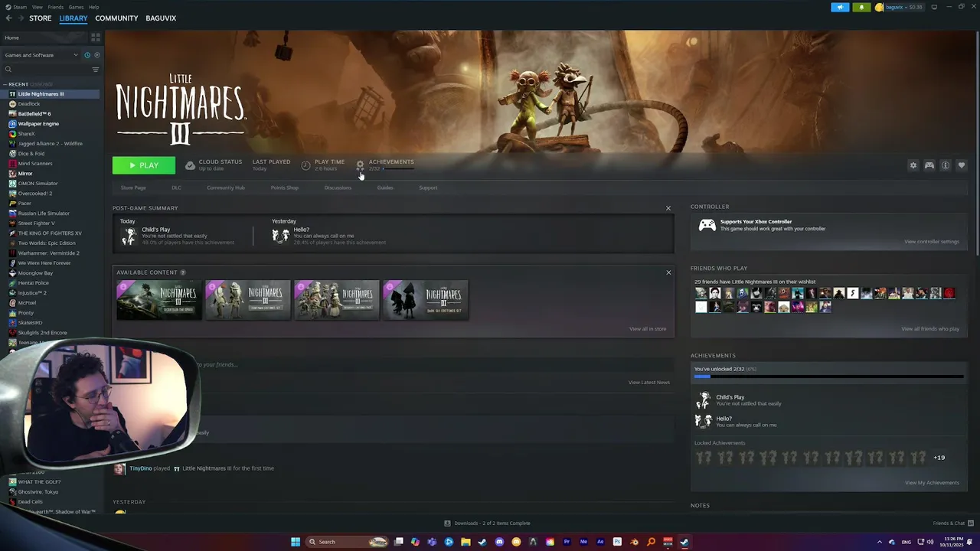The height and width of the screenshot is (551, 980).
Task: Open the Games menu
Action: 76,7
